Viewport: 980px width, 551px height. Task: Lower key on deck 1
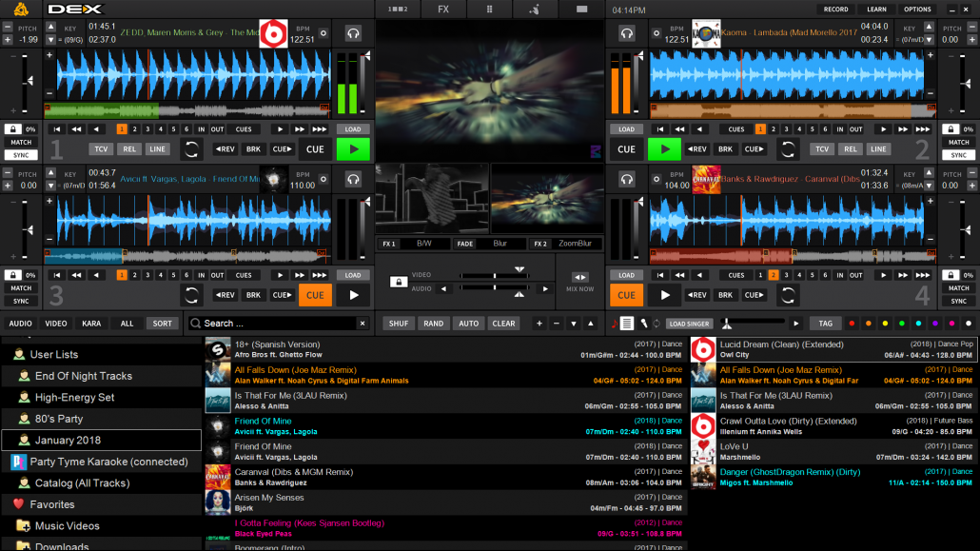click(x=51, y=39)
